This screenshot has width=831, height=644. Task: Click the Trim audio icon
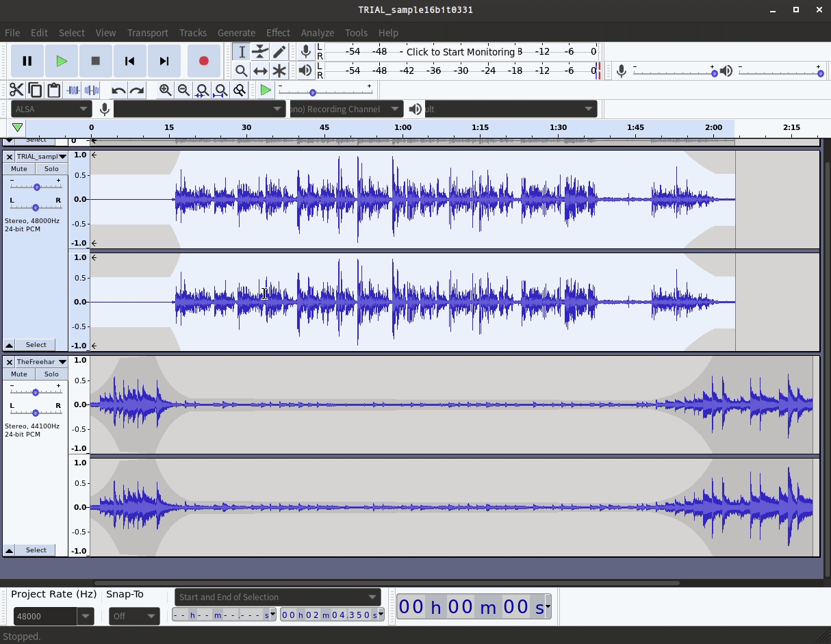pos(73,90)
